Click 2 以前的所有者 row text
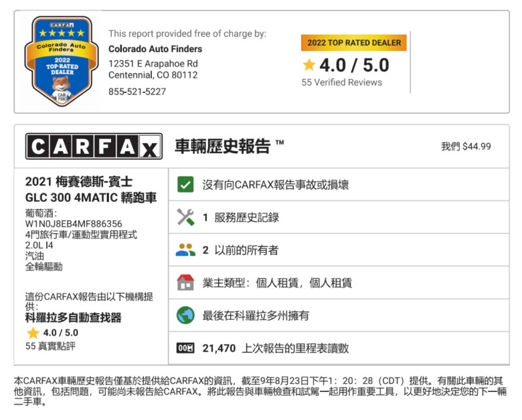Image resolution: width=522 pixels, height=420 pixels. click(240, 250)
